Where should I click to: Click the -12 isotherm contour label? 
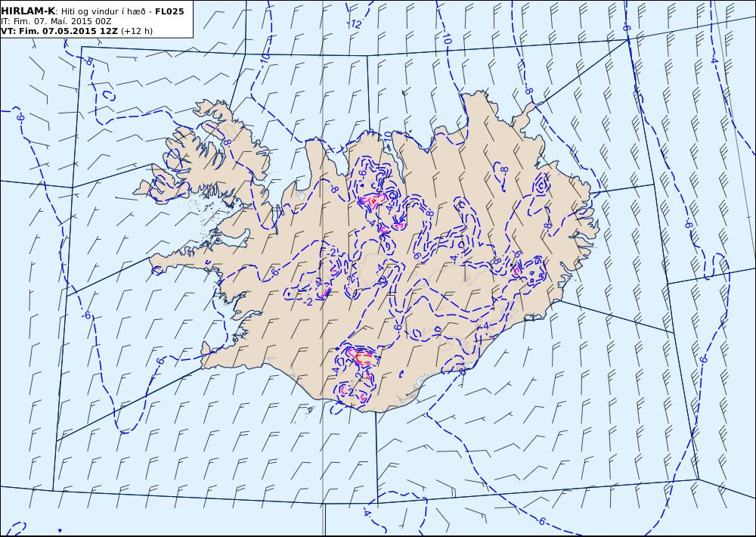pyautogui.click(x=355, y=23)
